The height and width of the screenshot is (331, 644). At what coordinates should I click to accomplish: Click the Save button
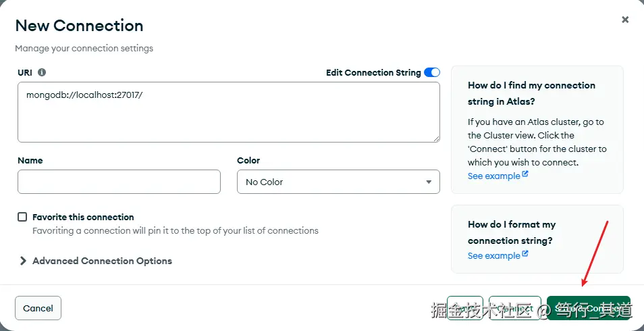coord(464,308)
